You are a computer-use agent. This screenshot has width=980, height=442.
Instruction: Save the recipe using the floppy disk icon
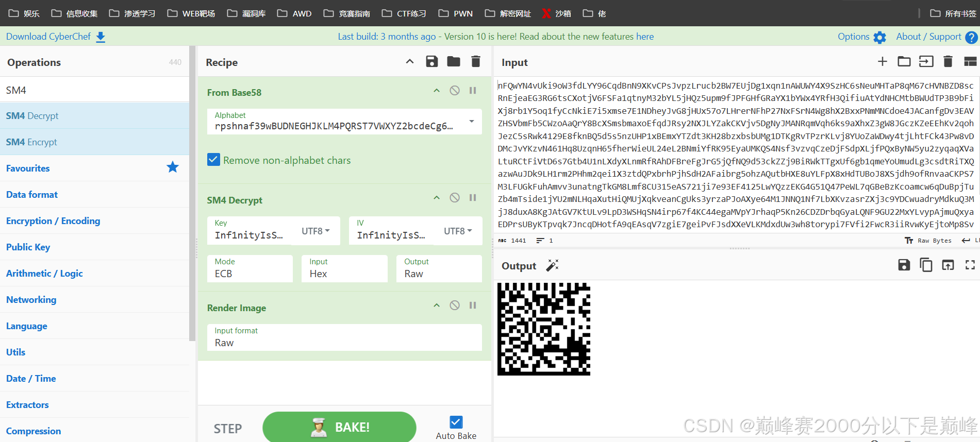(432, 62)
